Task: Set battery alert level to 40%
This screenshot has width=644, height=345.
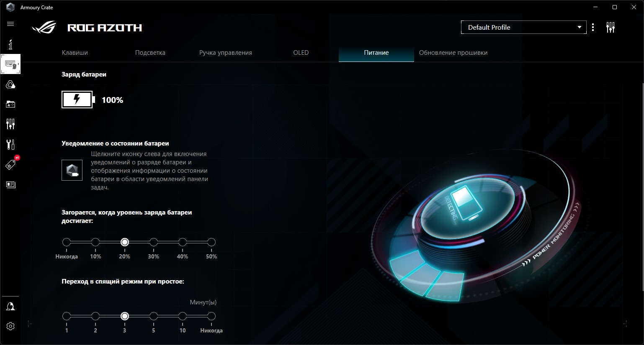Action: pos(183,242)
